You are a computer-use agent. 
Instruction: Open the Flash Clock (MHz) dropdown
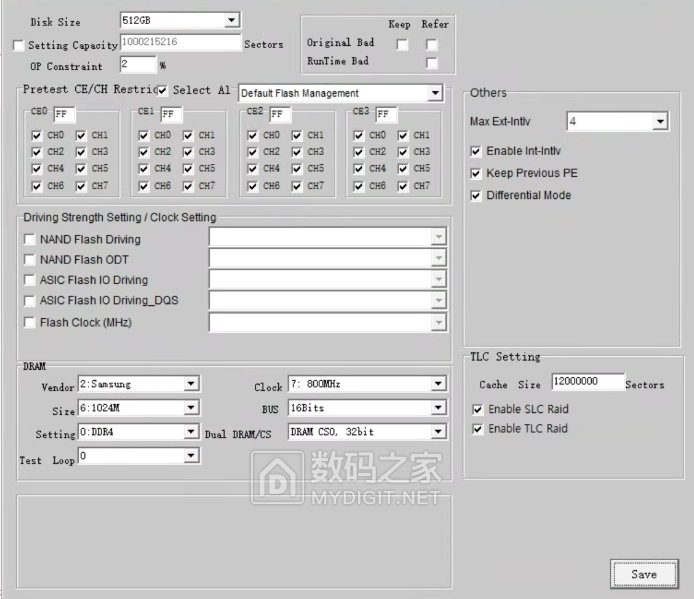[328, 322]
